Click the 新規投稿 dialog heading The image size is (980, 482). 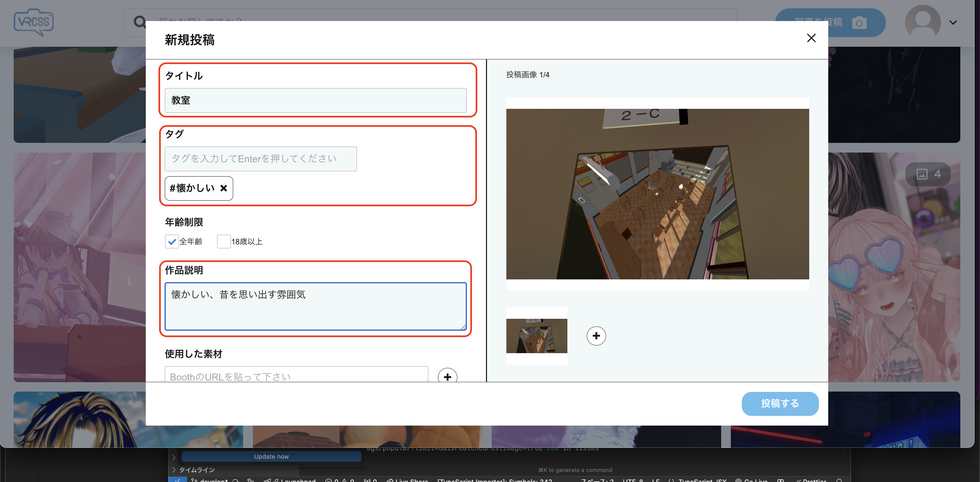189,40
